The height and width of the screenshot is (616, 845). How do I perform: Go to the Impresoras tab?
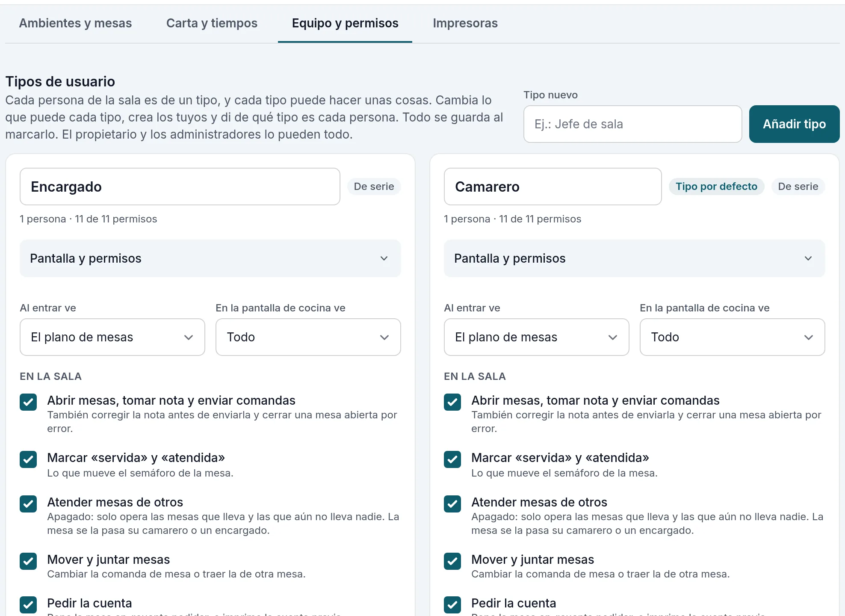pos(465,23)
